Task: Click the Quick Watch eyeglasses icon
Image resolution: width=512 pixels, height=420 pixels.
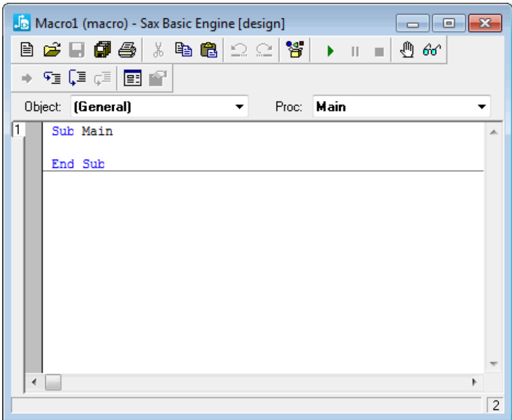Action: [x=432, y=51]
